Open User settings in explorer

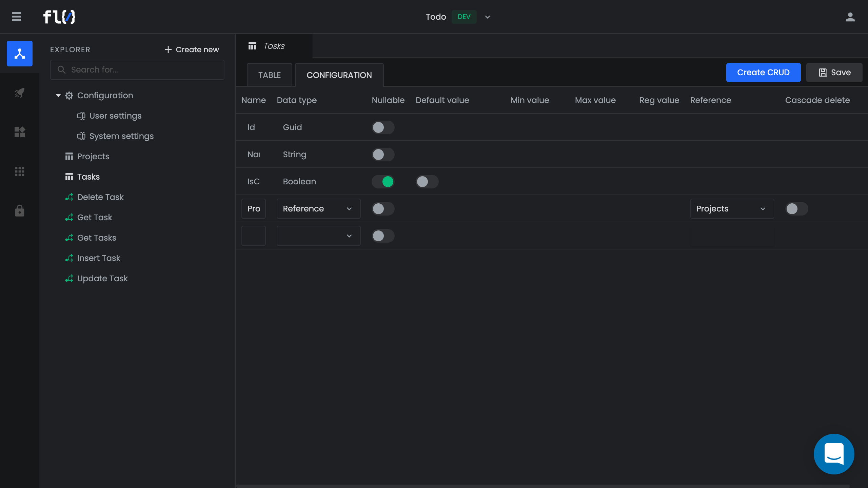115,116
